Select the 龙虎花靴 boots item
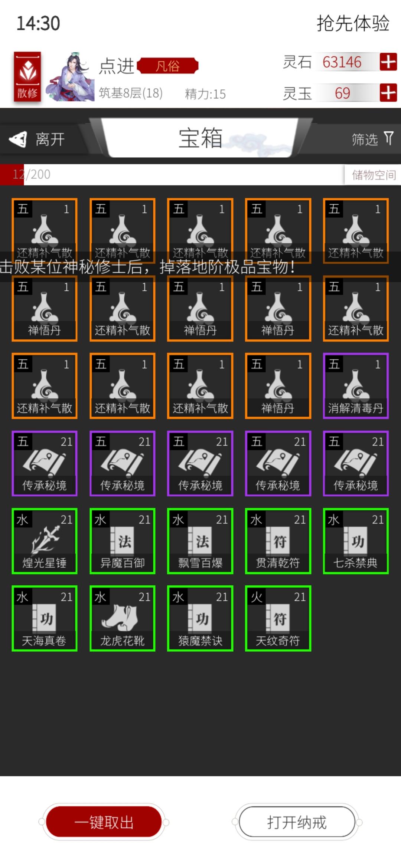This screenshot has width=401, height=868. point(123,618)
